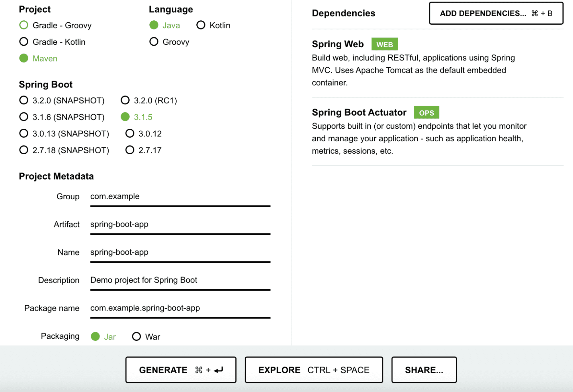Screen dimensions: 573x392
Task: Switch language to Groovy
Action: (154, 42)
